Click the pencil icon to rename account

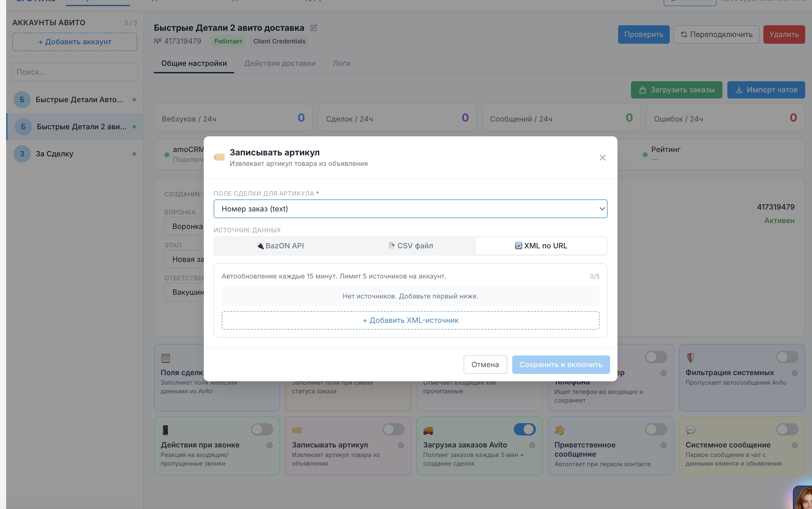(313, 28)
